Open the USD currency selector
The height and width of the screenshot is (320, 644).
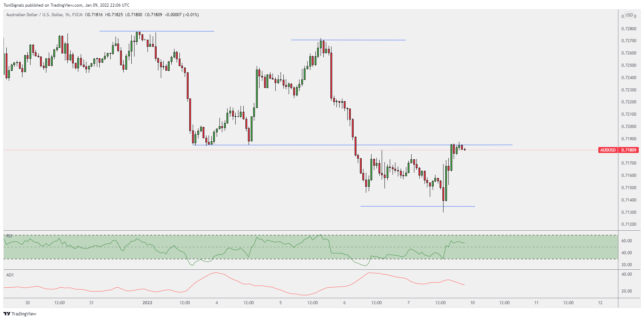click(629, 15)
